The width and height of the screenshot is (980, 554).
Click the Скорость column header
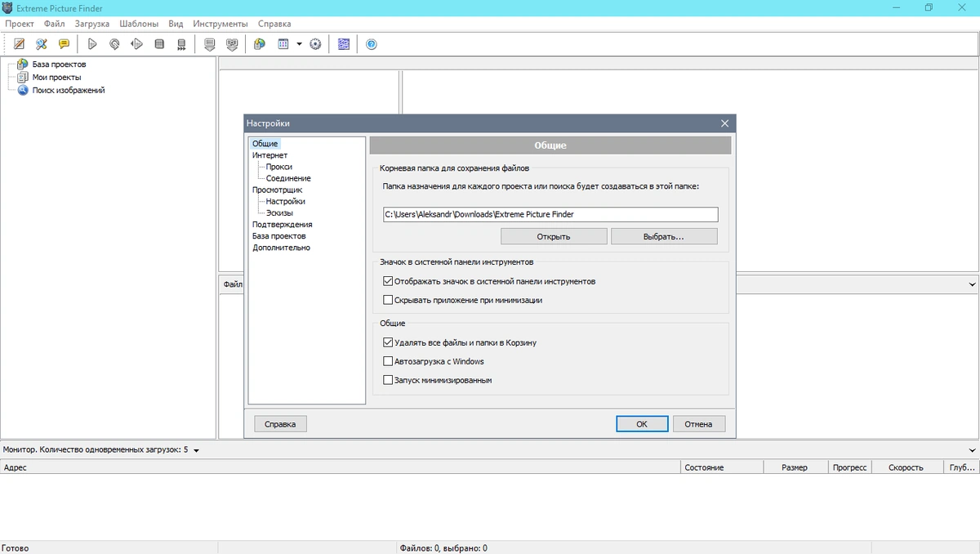coord(906,467)
